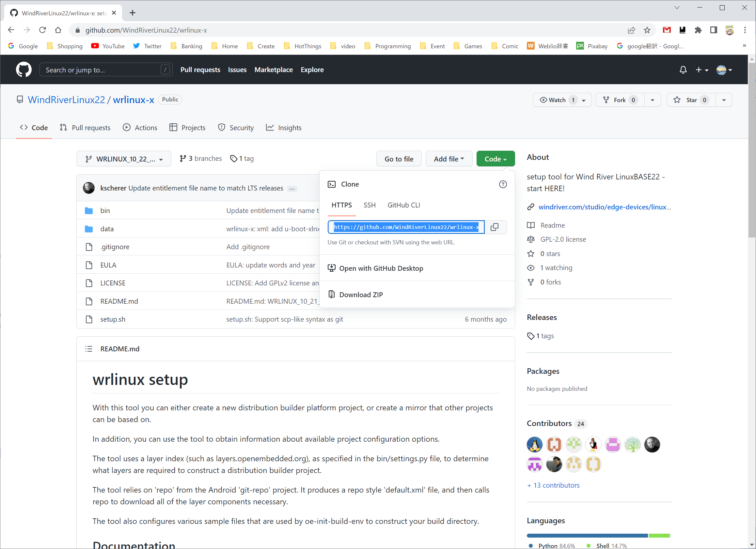This screenshot has width=756, height=549.
Task: Open the bin folder
Action: coord(105,210)
